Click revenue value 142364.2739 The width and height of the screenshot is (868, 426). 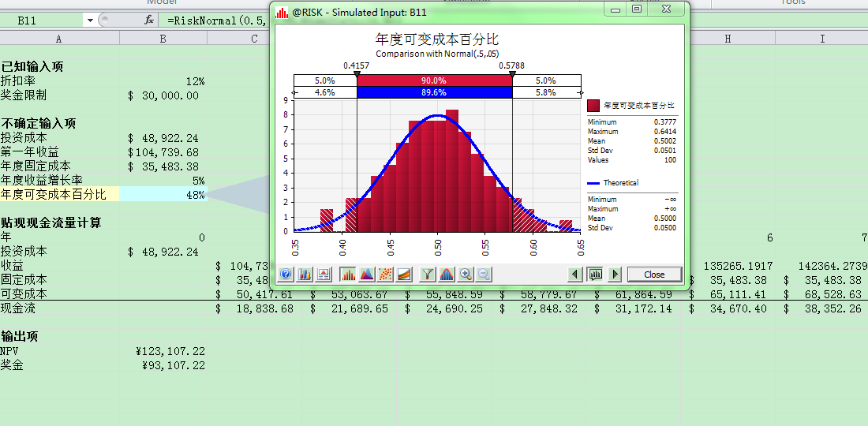click(822, 266)
